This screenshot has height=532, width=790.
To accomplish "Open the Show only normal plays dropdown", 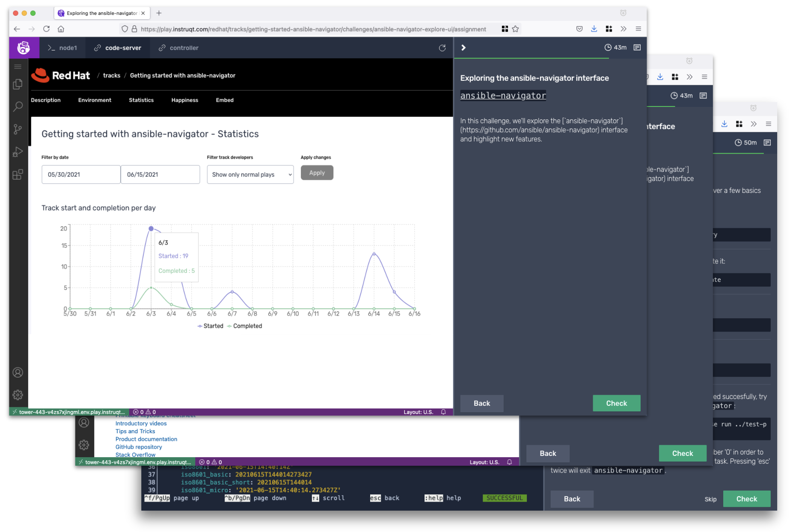I will coord(250,174).
